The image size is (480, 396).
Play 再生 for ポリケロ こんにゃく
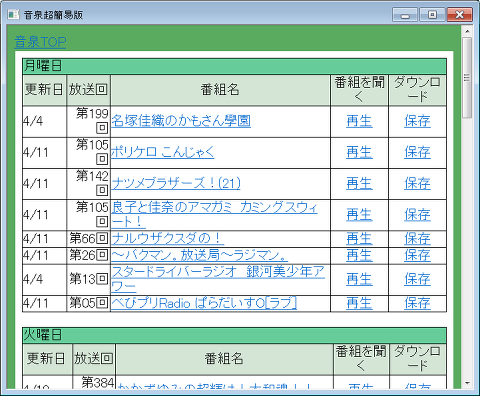[359, 152]
